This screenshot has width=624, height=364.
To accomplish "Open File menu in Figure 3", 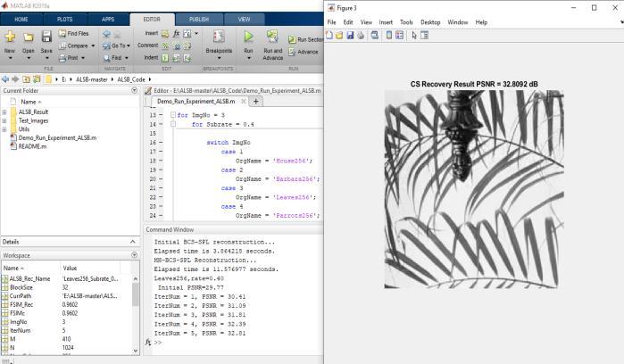I will click(x=331, y=22).
